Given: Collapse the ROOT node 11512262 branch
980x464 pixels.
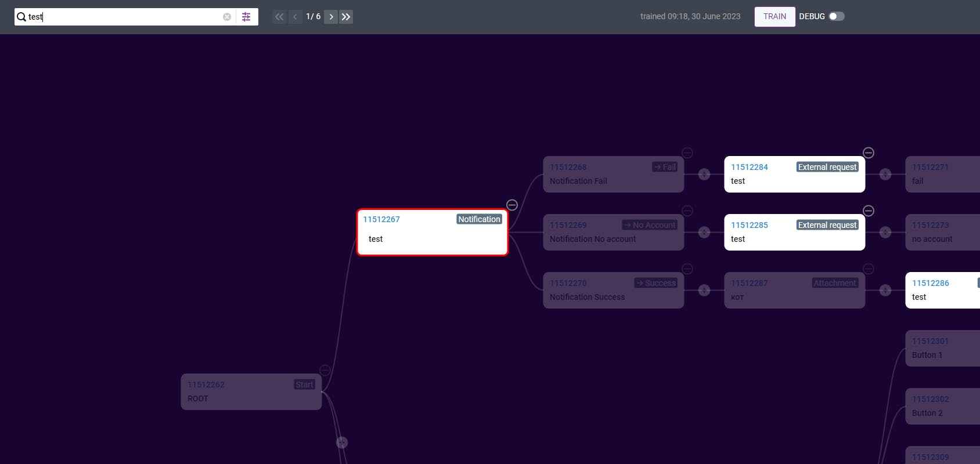Looking at the screenshot, I should (325, 370).
